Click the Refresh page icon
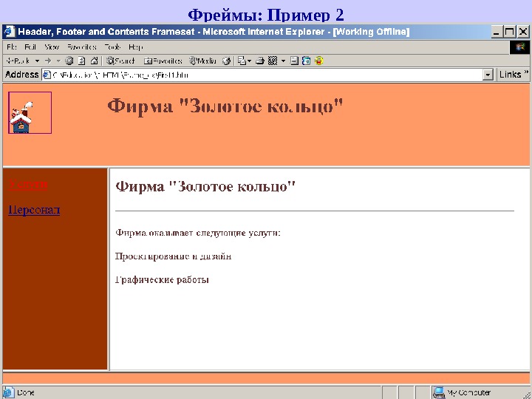532x399 pixels. click(82, 61)
